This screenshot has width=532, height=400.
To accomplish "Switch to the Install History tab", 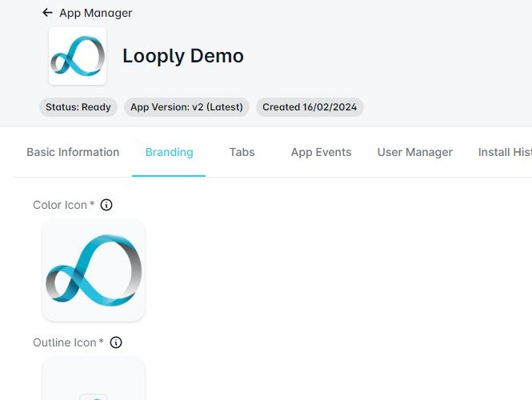I will (x=505, y=152).
